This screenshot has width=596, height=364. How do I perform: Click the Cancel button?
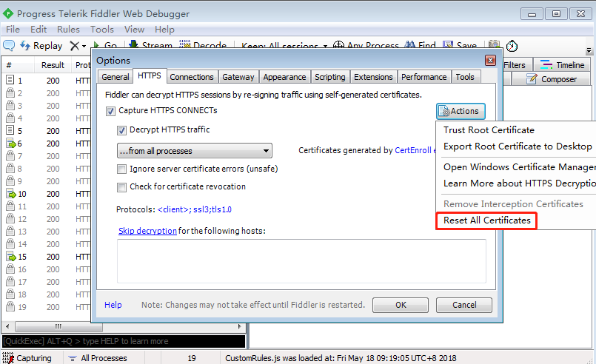tap(464, 305)
